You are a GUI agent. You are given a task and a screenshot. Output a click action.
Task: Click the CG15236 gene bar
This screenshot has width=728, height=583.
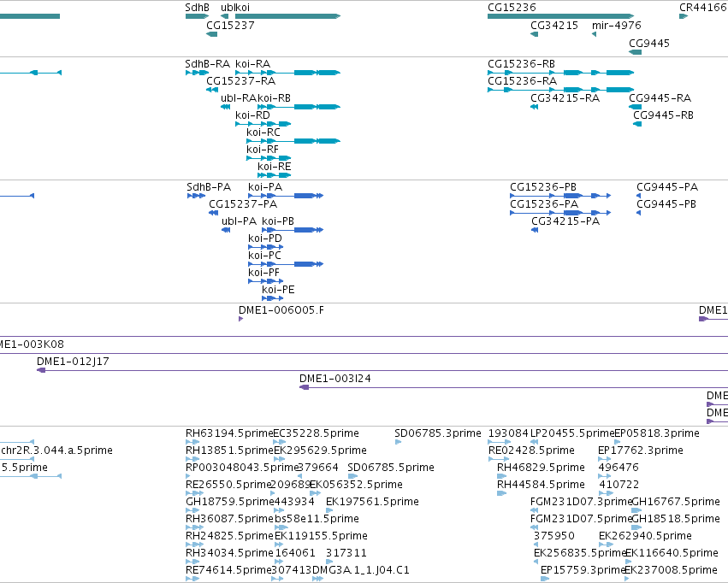coord(560,16)
